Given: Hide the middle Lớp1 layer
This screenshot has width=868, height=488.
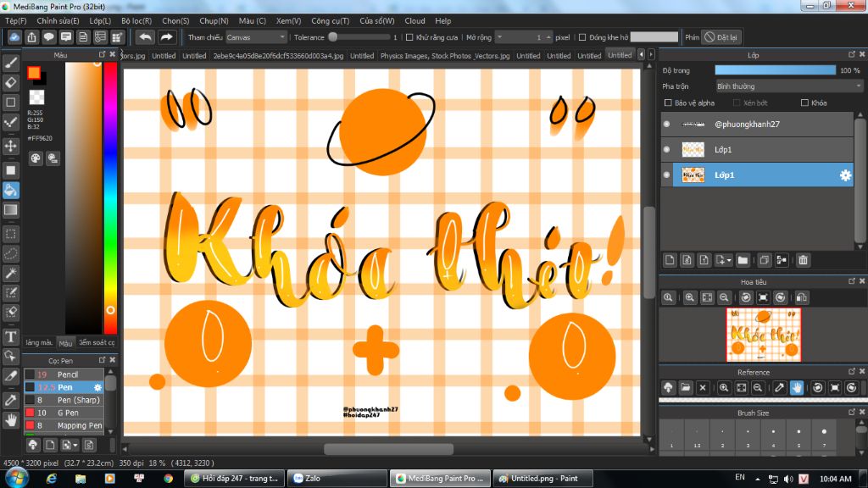Looking at the screenshot, I should [666, 149].
